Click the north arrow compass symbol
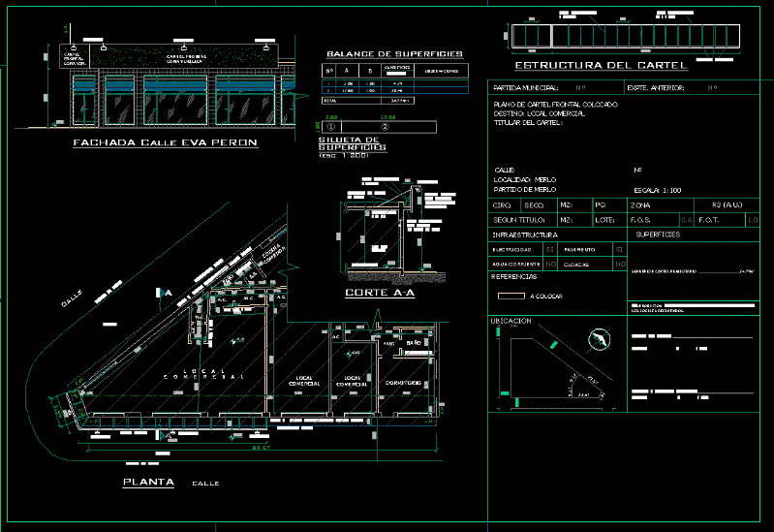The width and height of the screenshot is (774, 532). tap(599, 339)
